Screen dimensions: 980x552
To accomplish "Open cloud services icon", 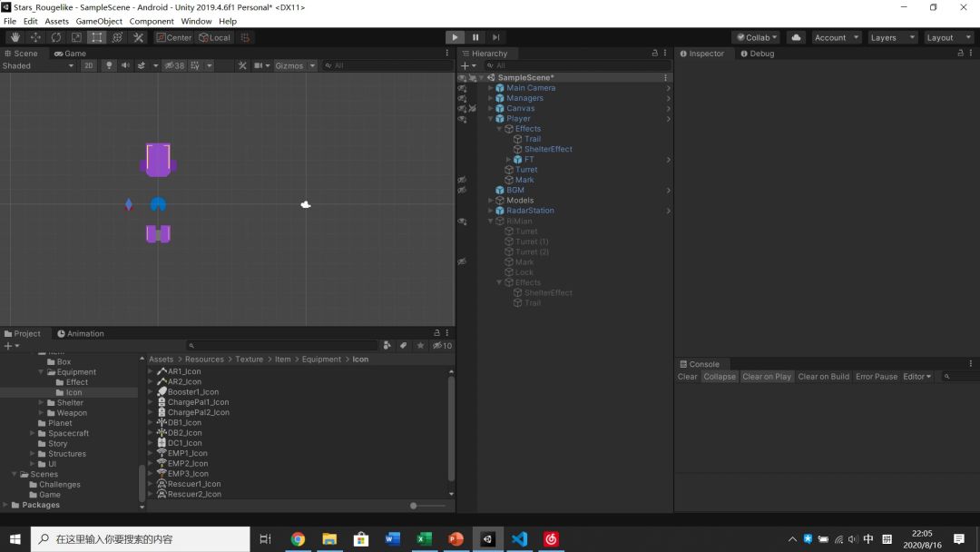I will pyautogui.click(x=796, y=37).
